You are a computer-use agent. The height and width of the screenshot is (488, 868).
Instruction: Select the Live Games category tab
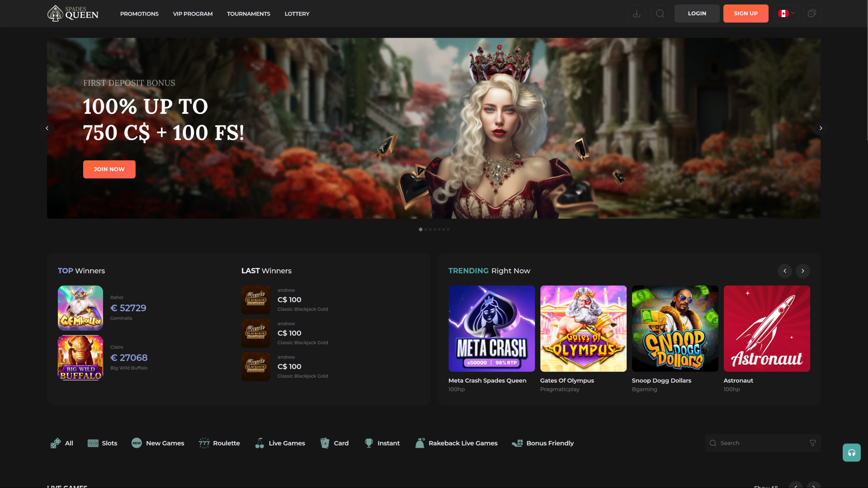[280, 443]
